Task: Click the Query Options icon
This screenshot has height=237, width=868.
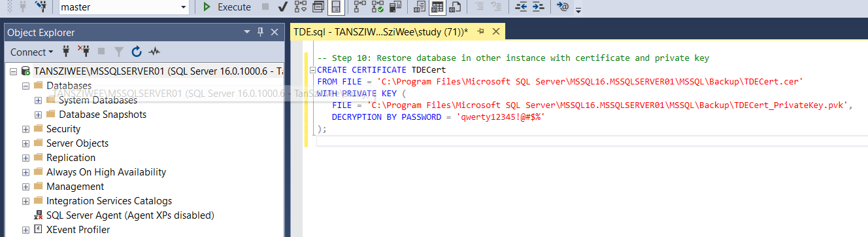Action: (318, 7)
